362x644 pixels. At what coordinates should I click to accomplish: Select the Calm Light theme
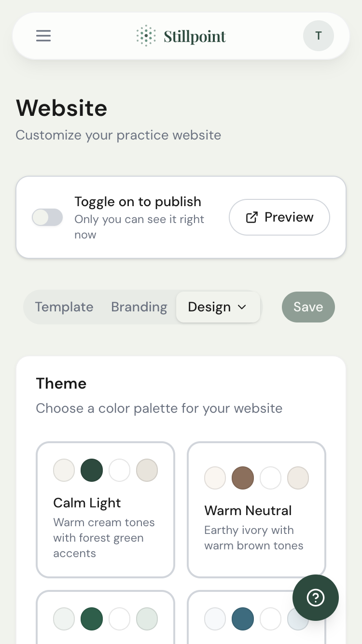pos(105,509)
